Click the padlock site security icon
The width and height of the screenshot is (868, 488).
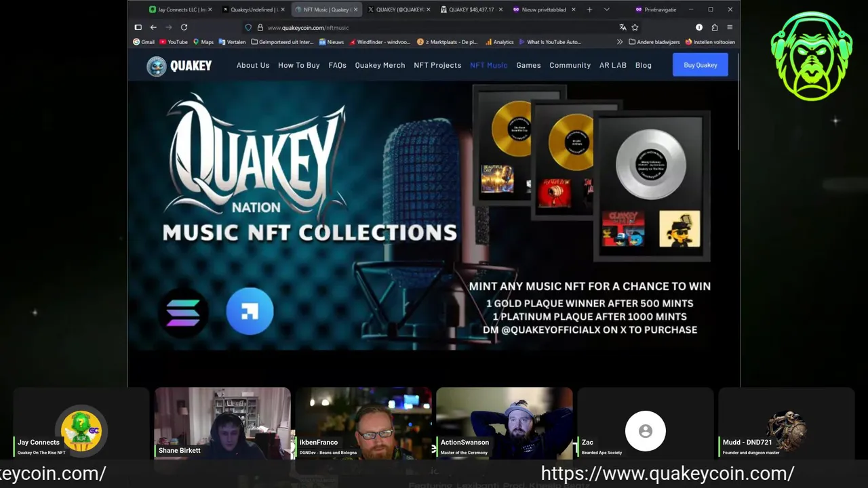pos(259,27)
